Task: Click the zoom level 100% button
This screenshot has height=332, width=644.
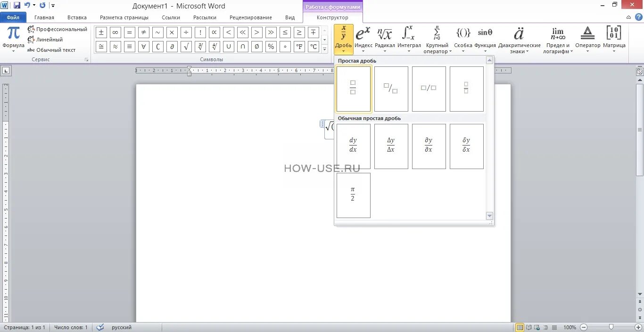Action: [570, 327]
